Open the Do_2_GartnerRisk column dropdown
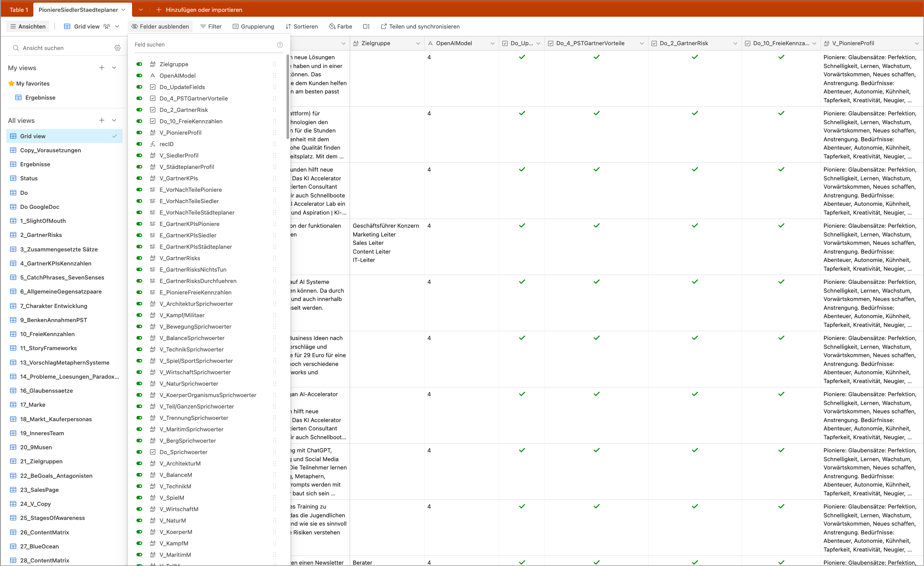 click(735, 43)
